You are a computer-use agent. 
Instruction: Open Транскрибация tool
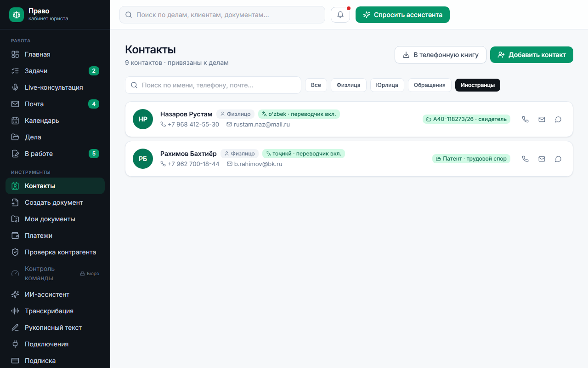pyautogui.click(x=55, y=311)
